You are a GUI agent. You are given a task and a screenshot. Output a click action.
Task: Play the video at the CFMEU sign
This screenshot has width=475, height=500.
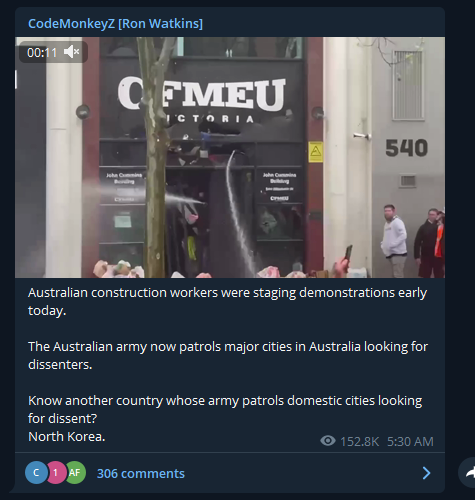[x=201, y=94]
